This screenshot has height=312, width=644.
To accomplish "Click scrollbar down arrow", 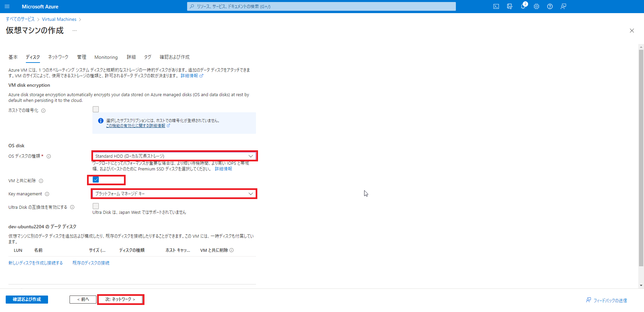I will 641,285.
